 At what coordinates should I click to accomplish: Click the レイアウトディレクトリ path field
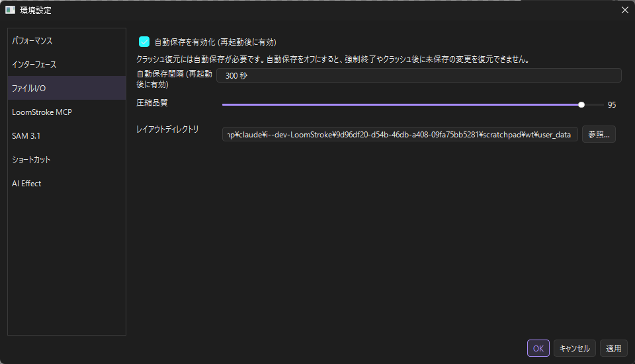(400, 134)
